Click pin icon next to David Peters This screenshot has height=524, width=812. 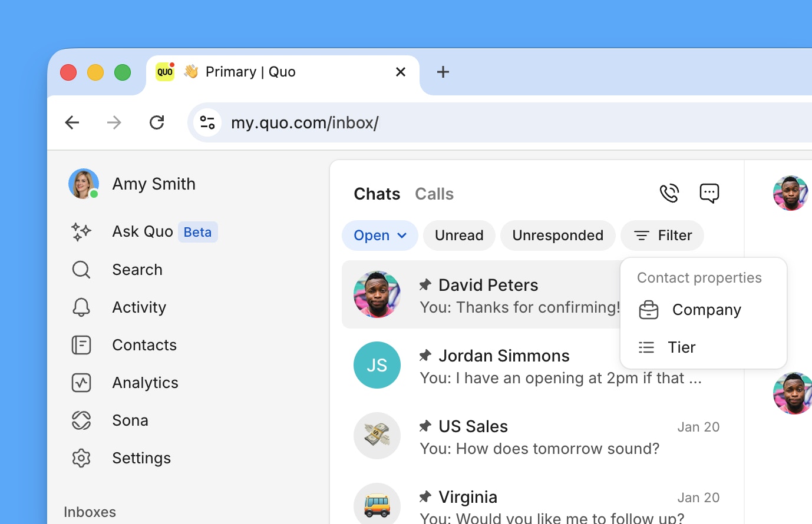[425, 285]
